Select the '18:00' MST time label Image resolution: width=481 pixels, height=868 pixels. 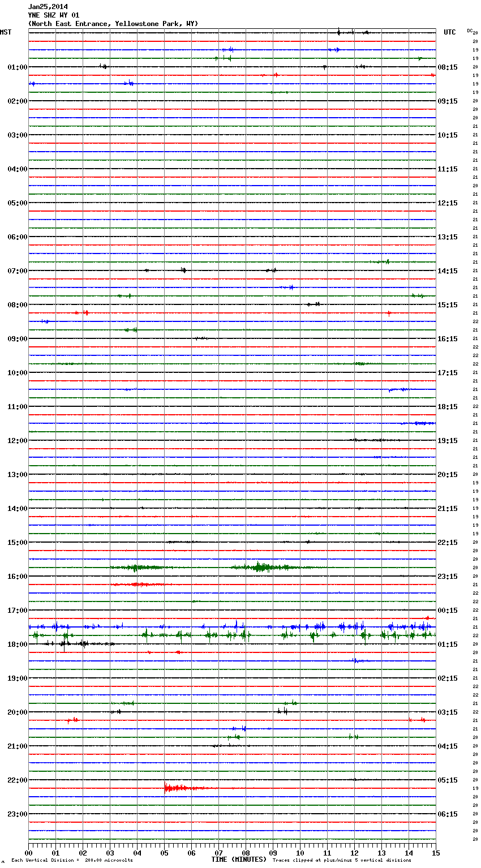click(x=18, y=644)
